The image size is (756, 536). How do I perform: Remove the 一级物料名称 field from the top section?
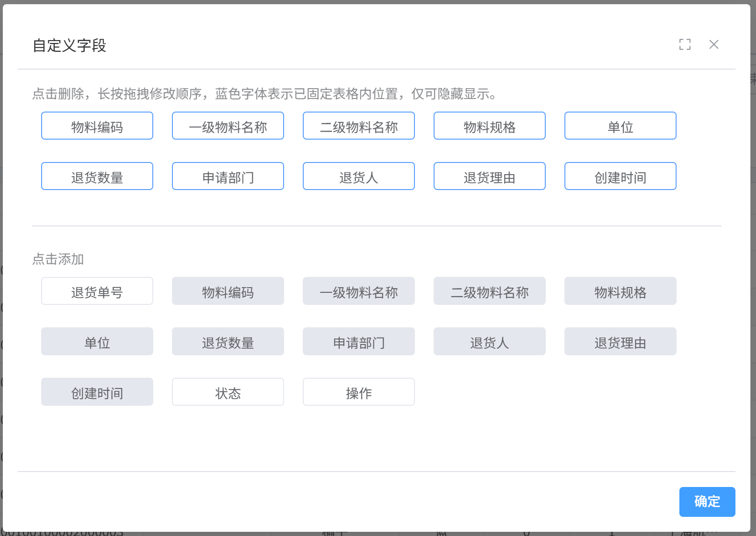pyautogui.click(x=228, y=126)
